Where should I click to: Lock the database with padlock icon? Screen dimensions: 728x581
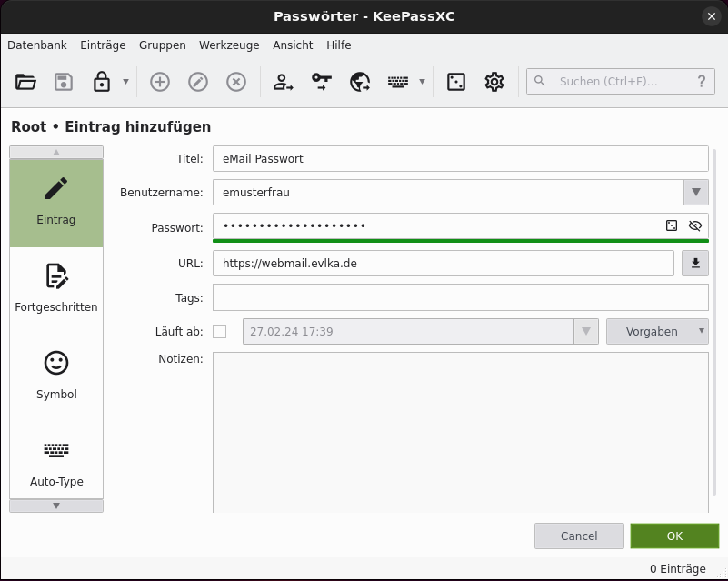(x=102, y=82)
